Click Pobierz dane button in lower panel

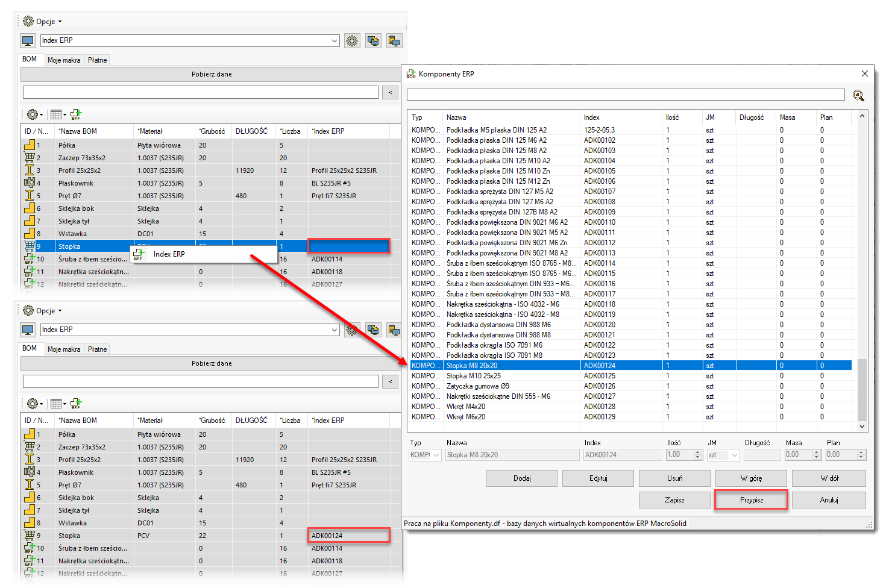[x=212, y=363]
